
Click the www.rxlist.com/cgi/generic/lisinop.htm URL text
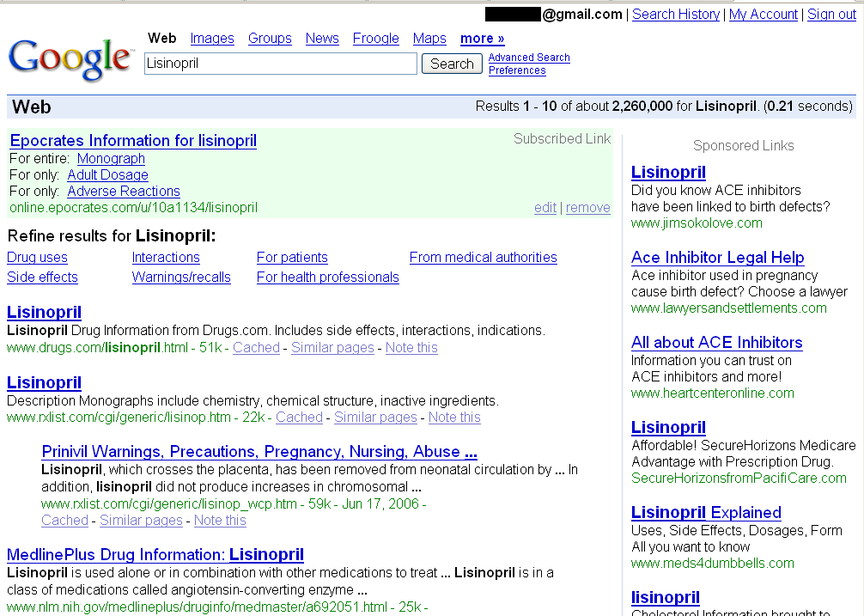[x=119, y=417]
